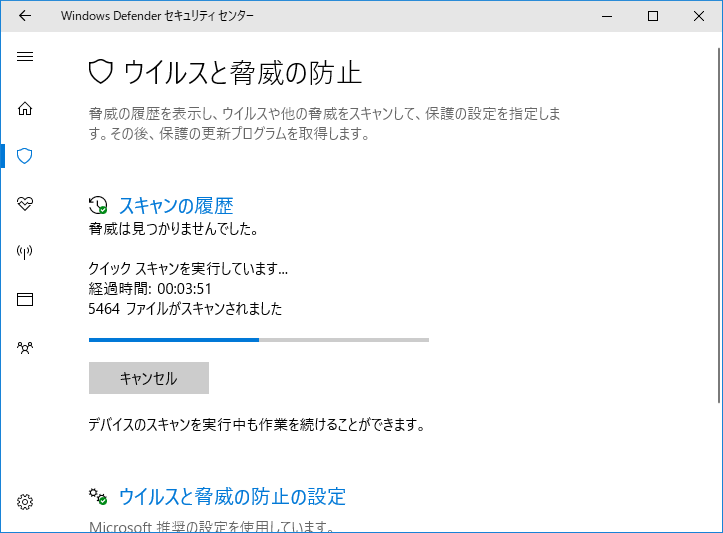Open the スキャンの履歴 link
Screen dimensions: 723x533
[x=176, y=206]
